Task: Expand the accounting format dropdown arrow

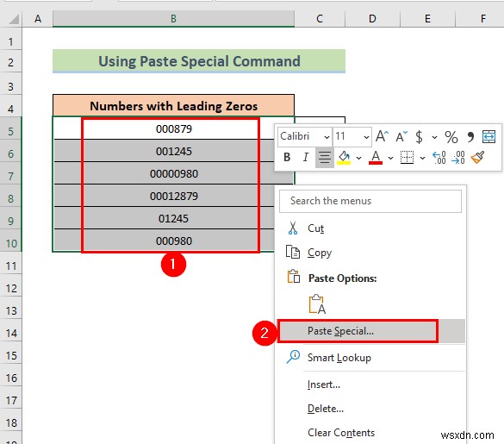Action: click(x=434, y=137)
